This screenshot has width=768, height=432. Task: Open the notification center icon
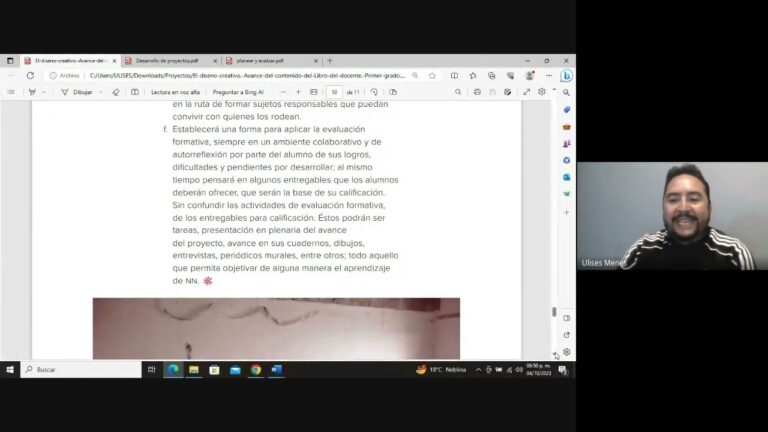pos(563,370)
